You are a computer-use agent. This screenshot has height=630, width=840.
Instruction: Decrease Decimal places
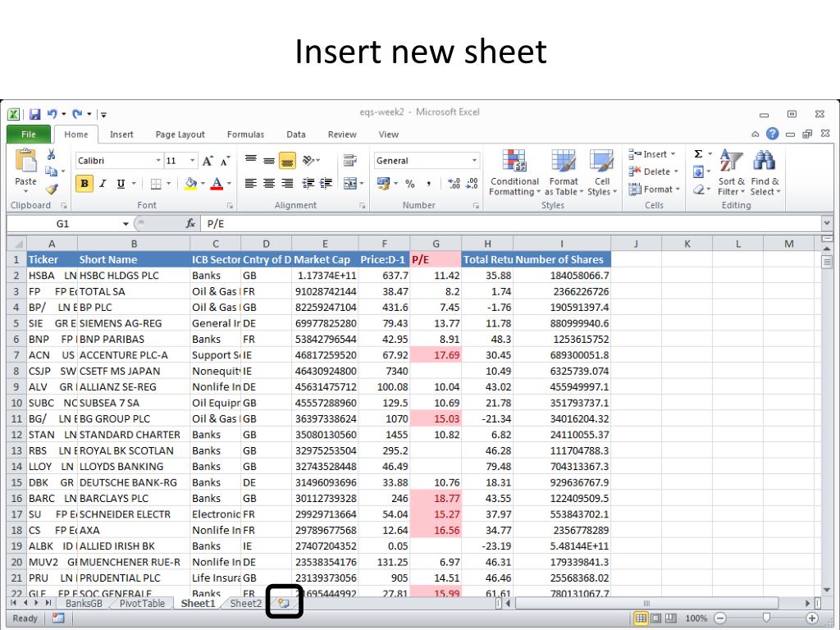coord(472,184)
